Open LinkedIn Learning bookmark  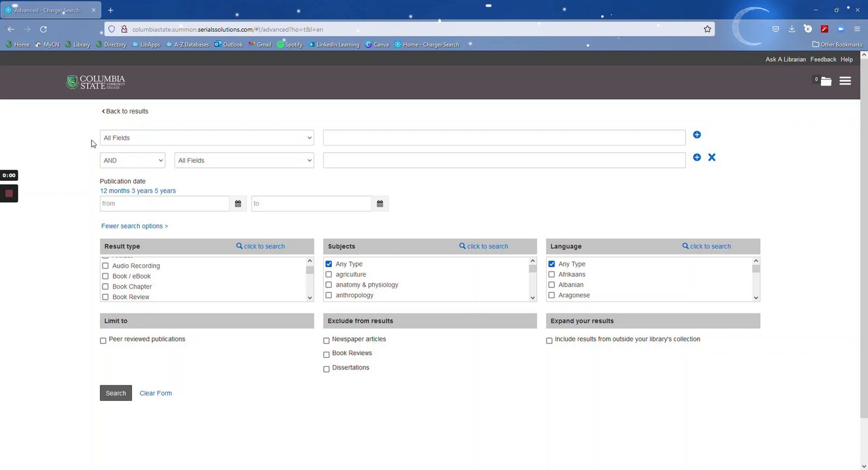(x=334, y=45)
